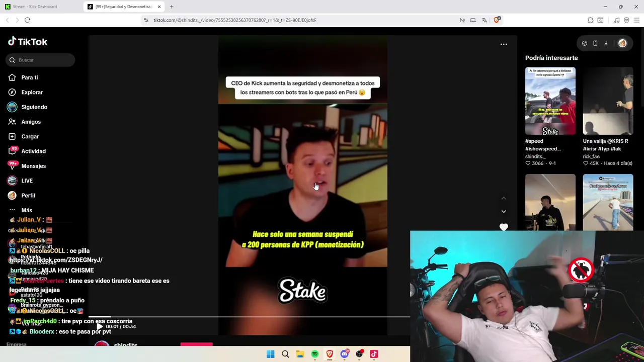The width and height of the screenshot is (644, 362).
Task: Open the tab search icon in the toolbar
Action: click(x=600, y=20)
